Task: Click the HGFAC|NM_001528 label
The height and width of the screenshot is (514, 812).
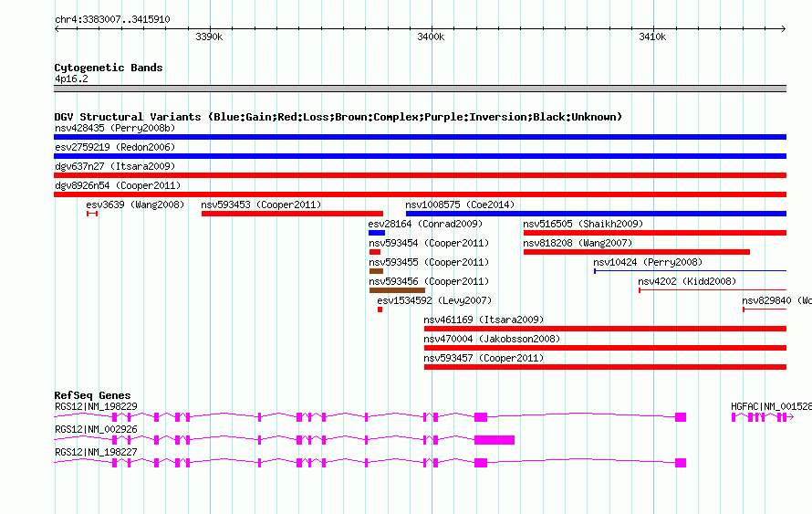Action: (772, 407)
